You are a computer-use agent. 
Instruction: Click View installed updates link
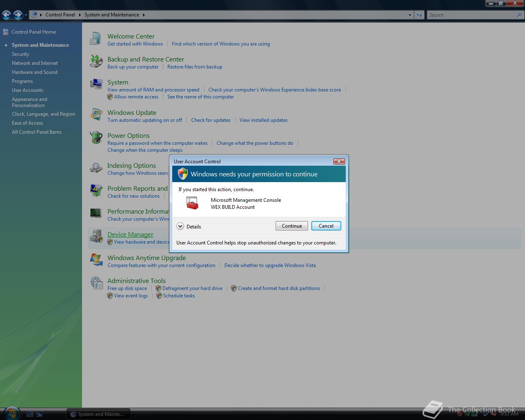coord(263,120)
